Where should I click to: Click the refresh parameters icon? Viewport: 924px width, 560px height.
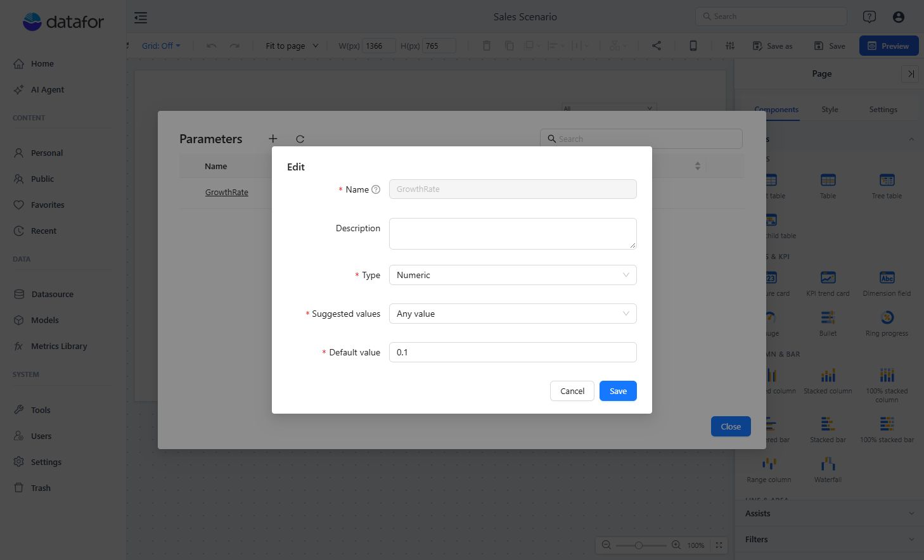click(x=300, y=139)
